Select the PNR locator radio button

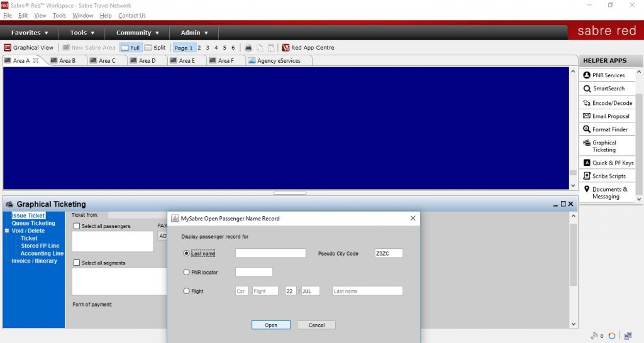186,272
